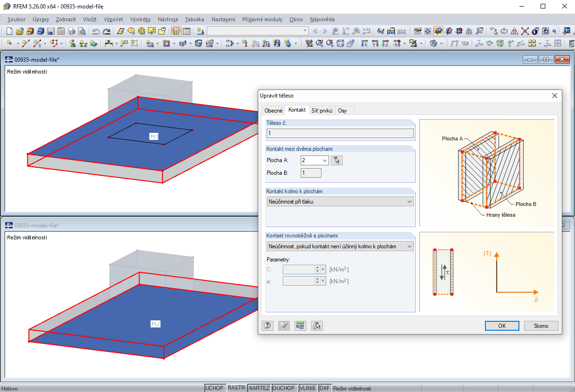Viewport: 575px width, 392px height.
Task: Redo the last undone action
Action: [107, 32]
